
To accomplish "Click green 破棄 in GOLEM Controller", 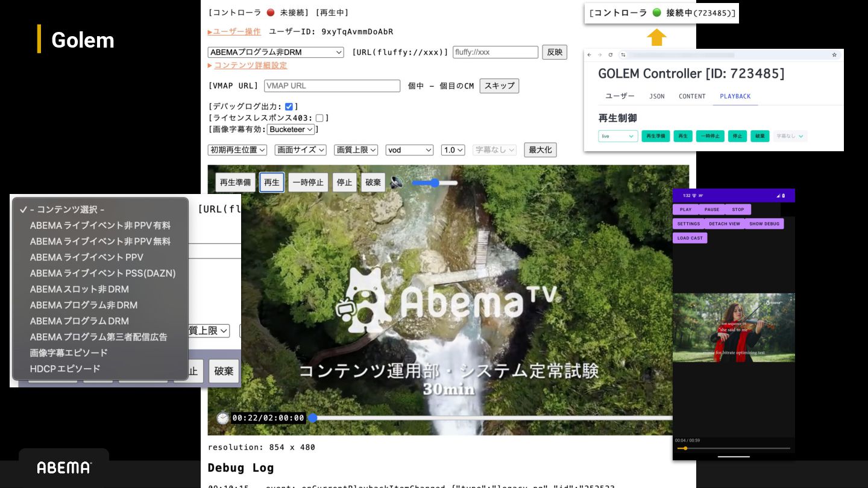I will tap(760, 136).
